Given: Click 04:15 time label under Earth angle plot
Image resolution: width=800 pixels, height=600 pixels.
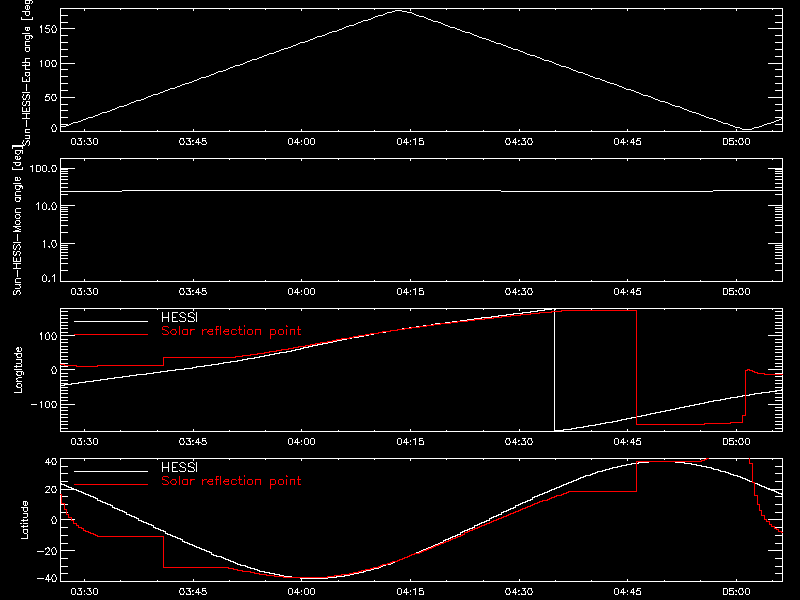Looking at the screenshot, I should click(410, 141).
